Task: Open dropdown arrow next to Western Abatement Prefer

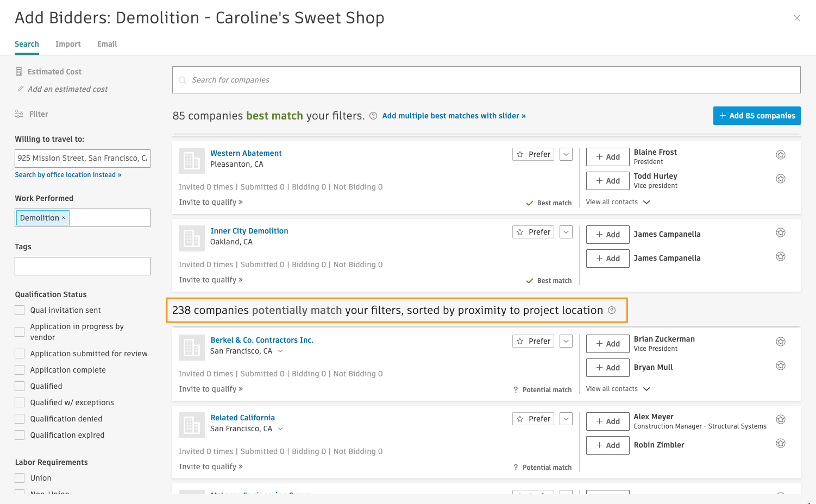Action: pos(566,154)
